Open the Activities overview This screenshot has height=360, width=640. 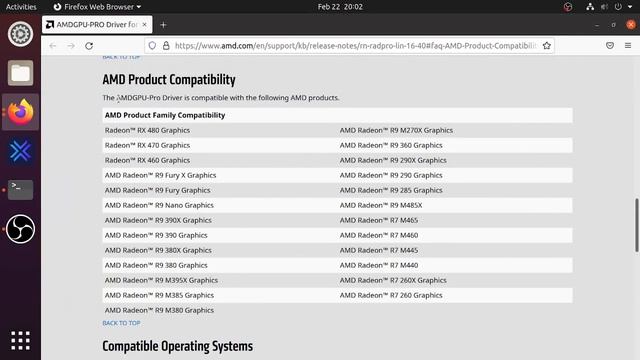click(x=21, y=7)
